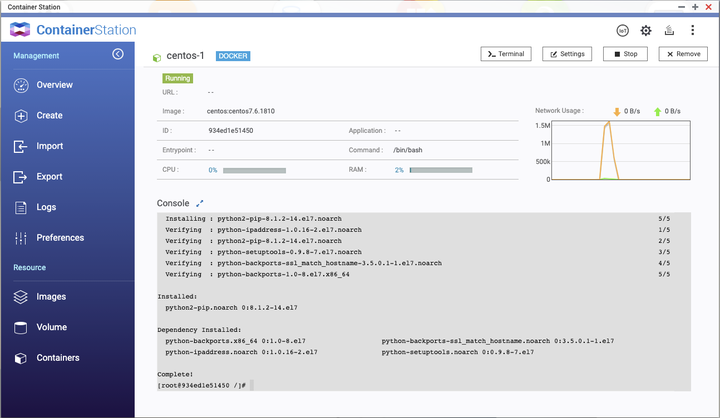Maximize the Container Station window

click(695, 7)
